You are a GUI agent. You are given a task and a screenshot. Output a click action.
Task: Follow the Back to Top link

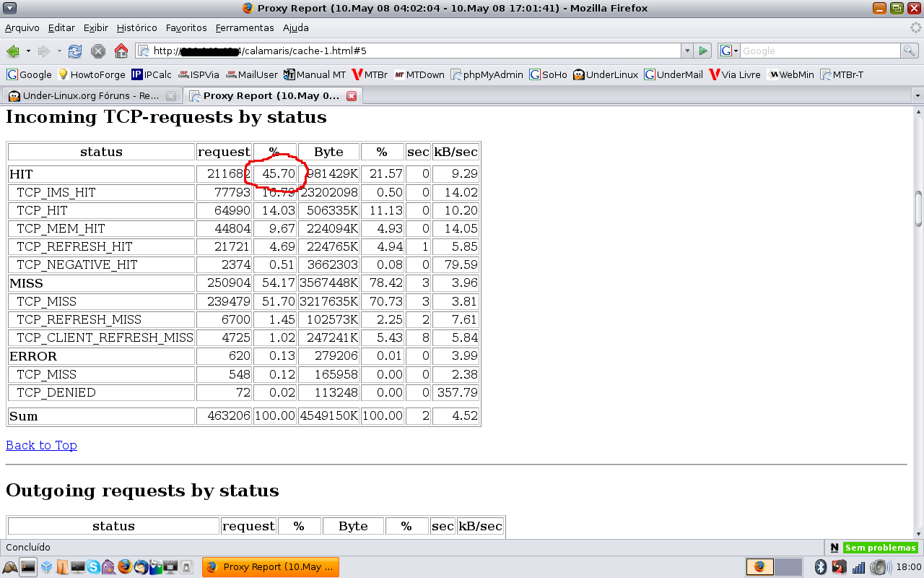(x=41, y=445)
